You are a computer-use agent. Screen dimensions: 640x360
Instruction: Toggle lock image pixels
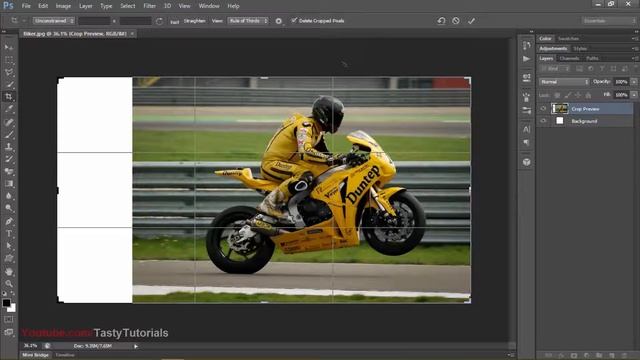[567, 95]
